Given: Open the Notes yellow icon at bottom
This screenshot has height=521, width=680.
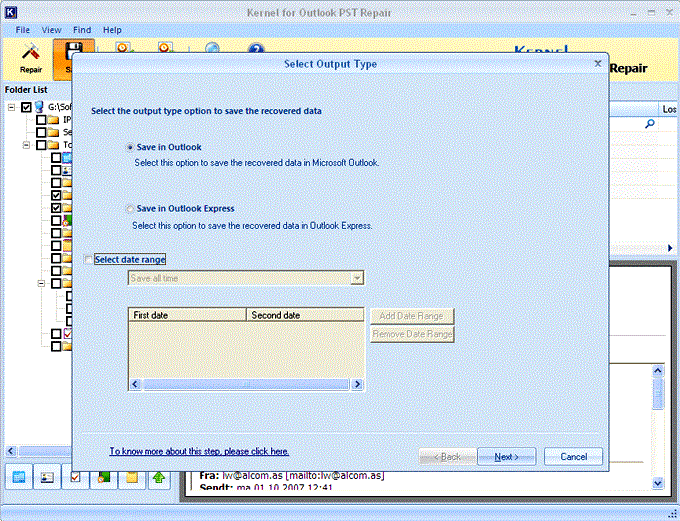Looking at the screenshot, I should (132, 477).
